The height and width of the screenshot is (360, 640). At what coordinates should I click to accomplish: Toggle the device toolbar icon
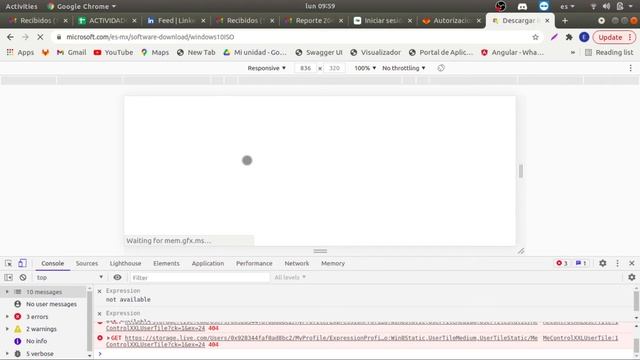[22, 263]
